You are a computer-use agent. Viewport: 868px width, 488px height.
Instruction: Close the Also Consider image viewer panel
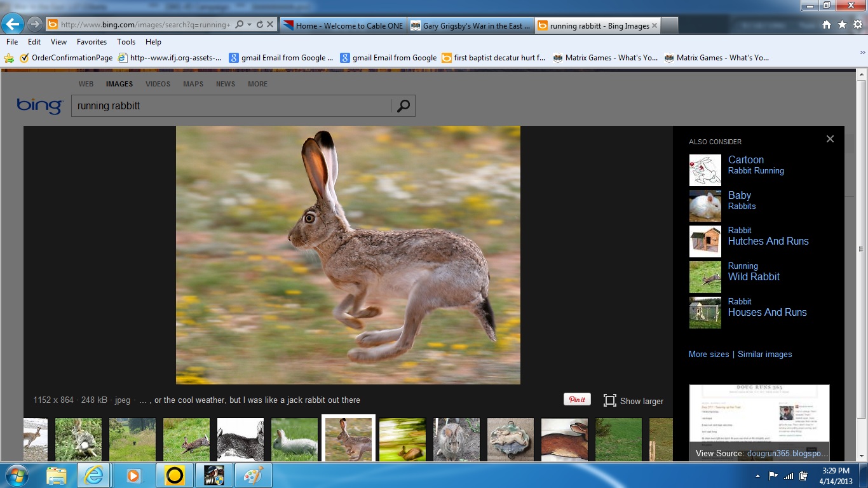830,139
